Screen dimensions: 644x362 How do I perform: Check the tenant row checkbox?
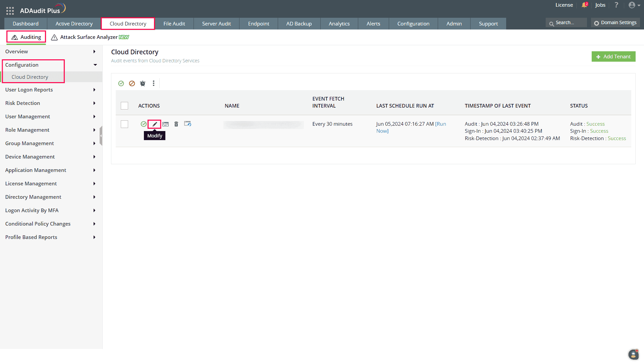point(124,124)
